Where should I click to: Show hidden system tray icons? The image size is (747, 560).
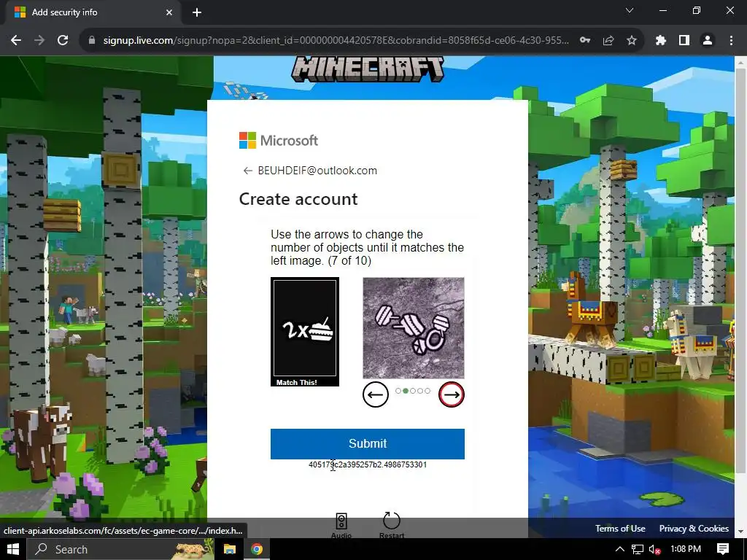pyautogui.click(x=620, y=549)
